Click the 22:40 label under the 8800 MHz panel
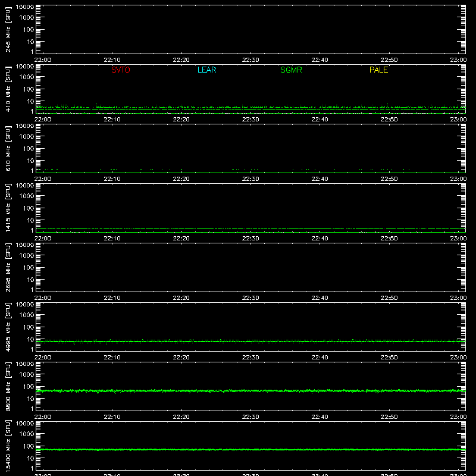The width and height of the screenshot is (476, 476). (320, 417)
